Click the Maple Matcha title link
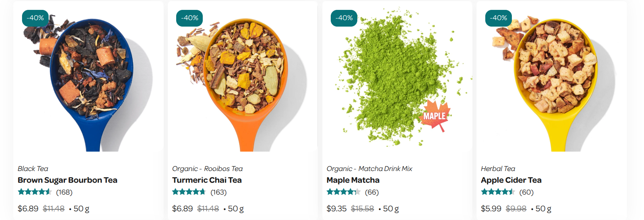Image resolution: width=644 pixels, height=220 pixels. [353, 180]
